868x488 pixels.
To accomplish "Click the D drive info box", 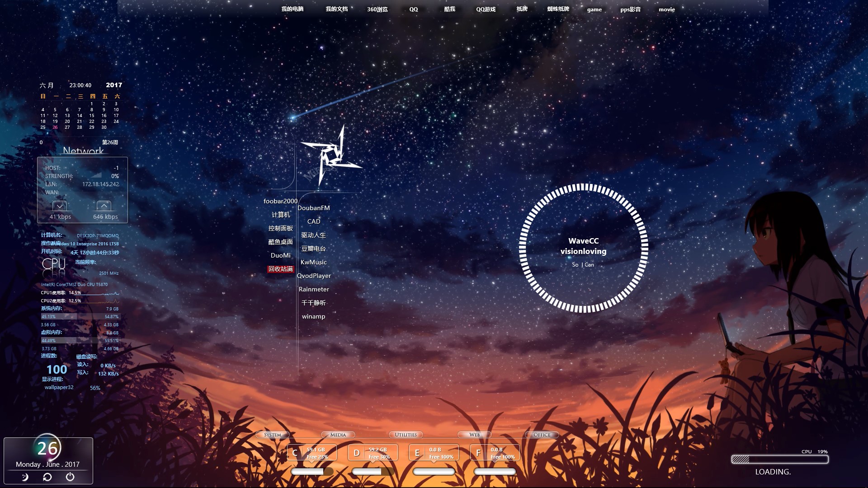I will (373, 453).
